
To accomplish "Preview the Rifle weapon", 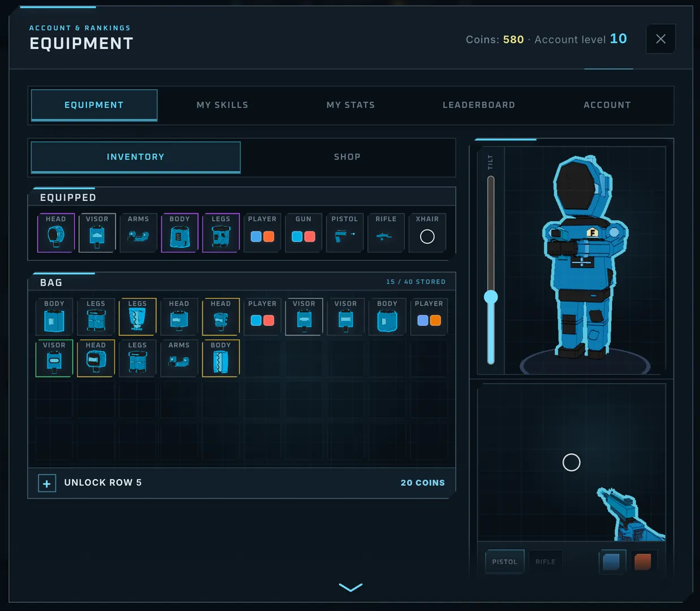I will (x=546, y=562).
